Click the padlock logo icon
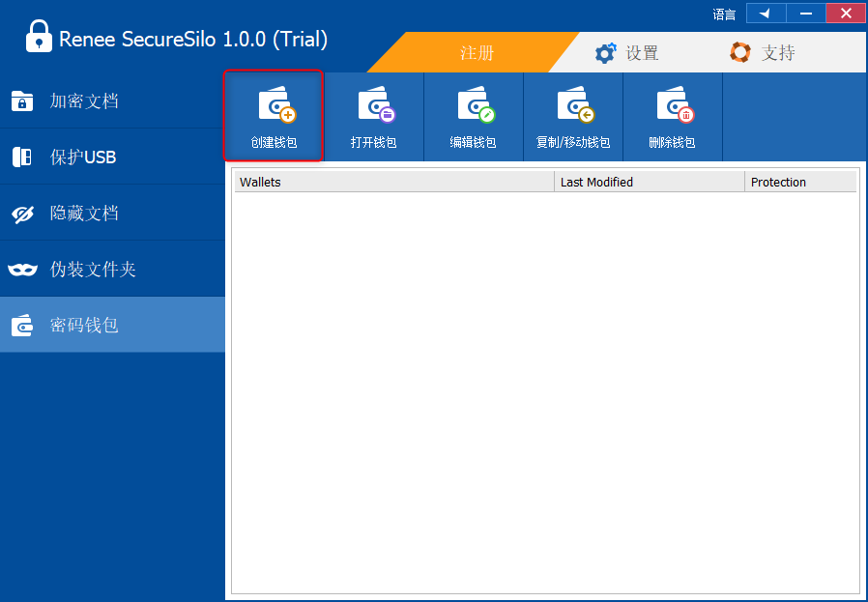 pyautogui.click(x=39, y=36)
